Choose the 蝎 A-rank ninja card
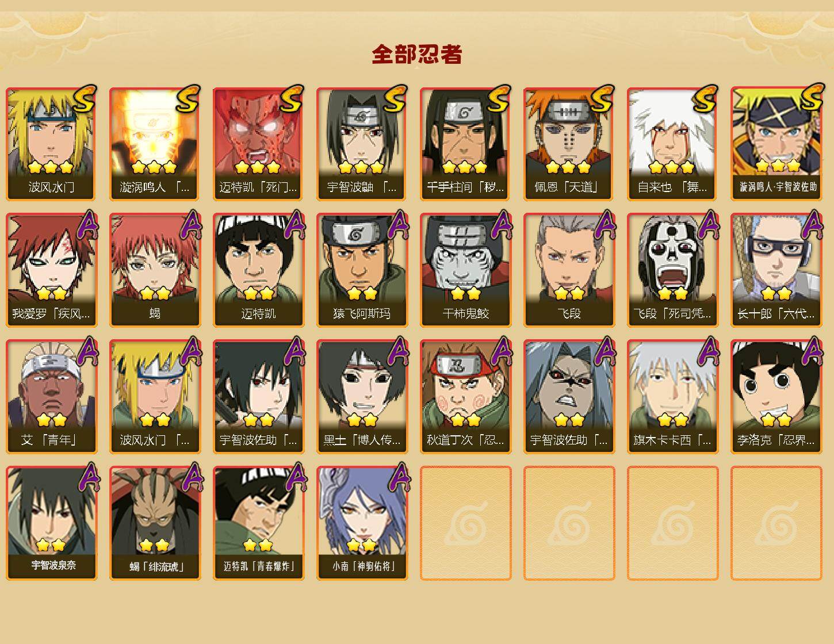 (x=155, y=270)
